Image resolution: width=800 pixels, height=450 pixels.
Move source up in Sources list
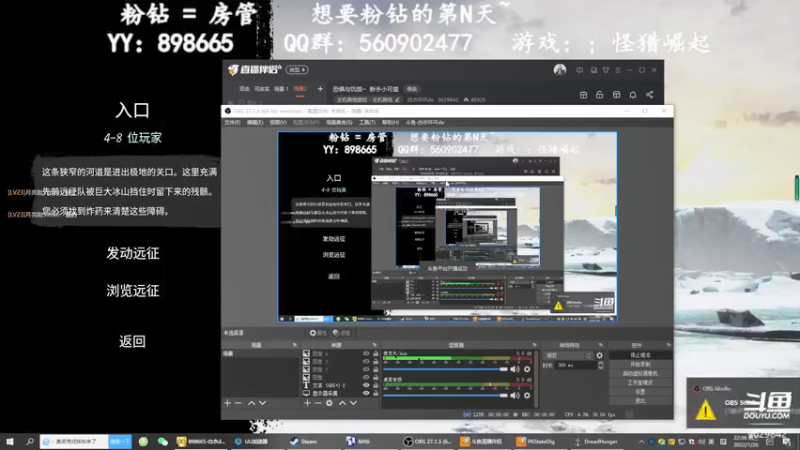[342, 403]
